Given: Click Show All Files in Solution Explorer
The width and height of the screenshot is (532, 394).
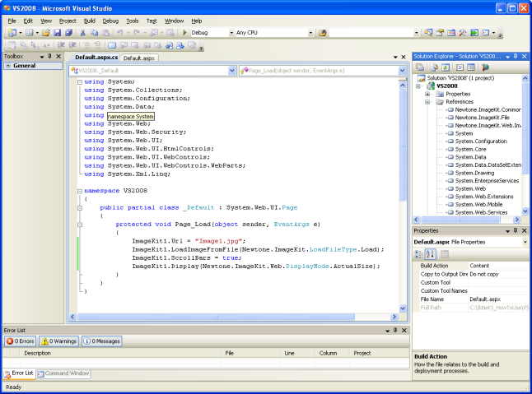Looking at the screenshot, I should pyautogui.click(x=434, y=67).
